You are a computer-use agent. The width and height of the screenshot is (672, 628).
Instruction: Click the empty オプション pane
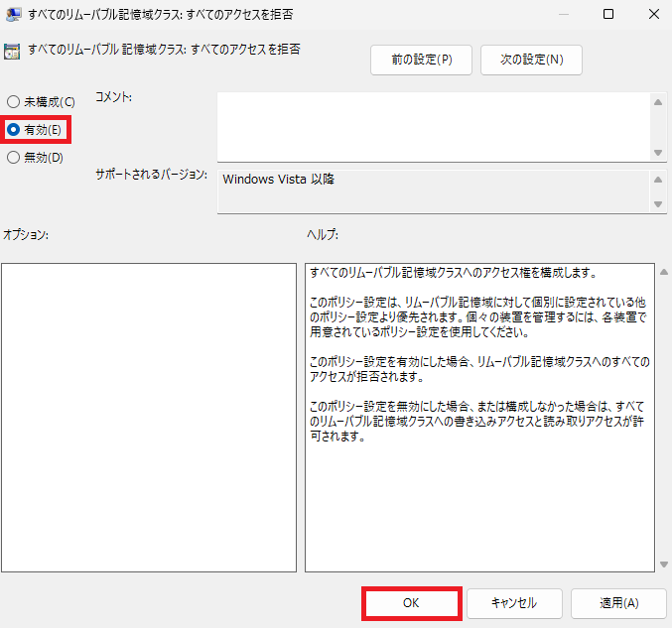coord(149,418)
